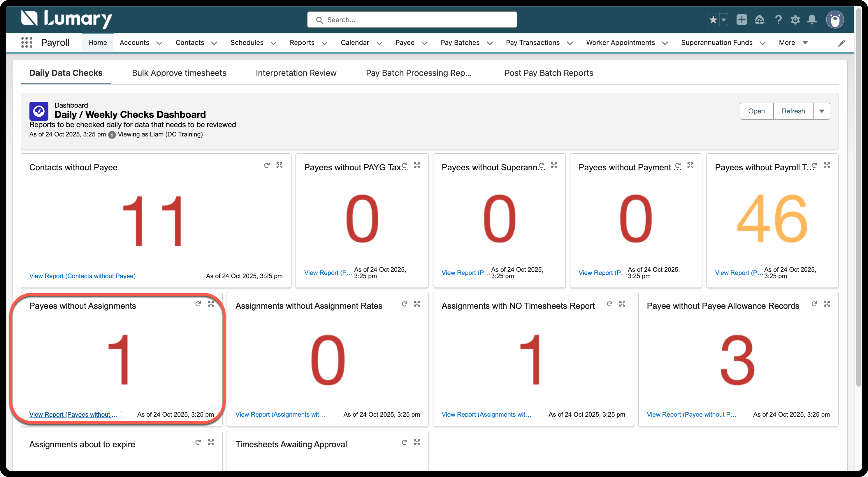Open the Global Actions plus icon

click(x=741, y=20)
